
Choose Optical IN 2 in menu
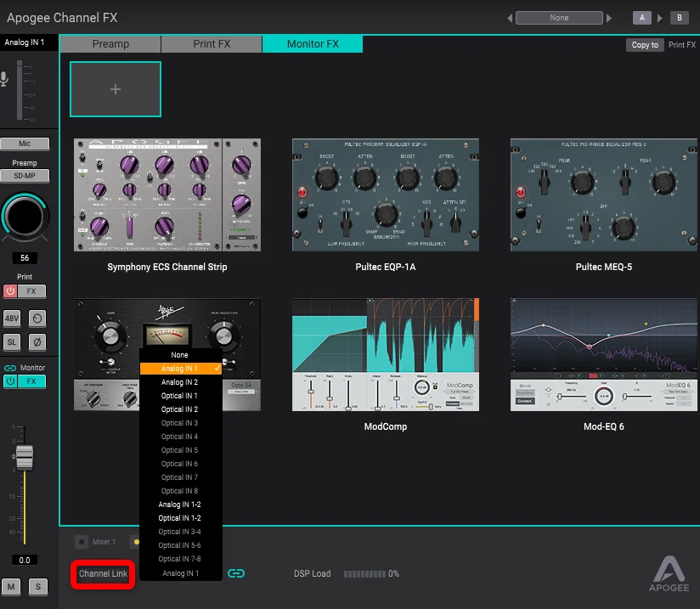[x=181, y=409]
